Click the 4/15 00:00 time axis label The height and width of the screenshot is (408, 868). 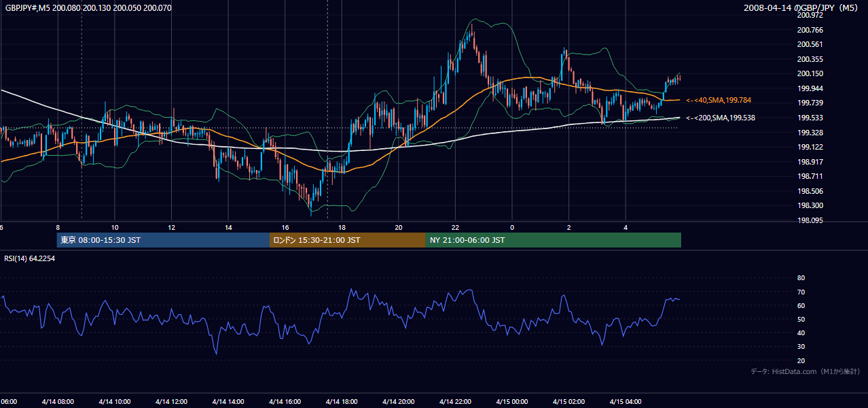pyautogui.click(x=512, y=402)
